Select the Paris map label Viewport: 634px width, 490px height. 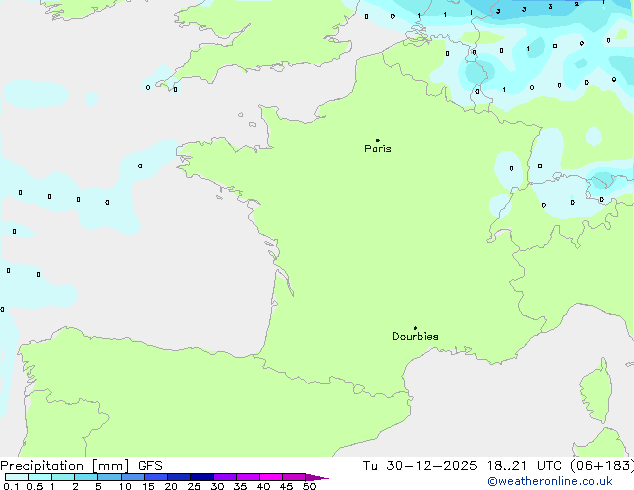378,149
